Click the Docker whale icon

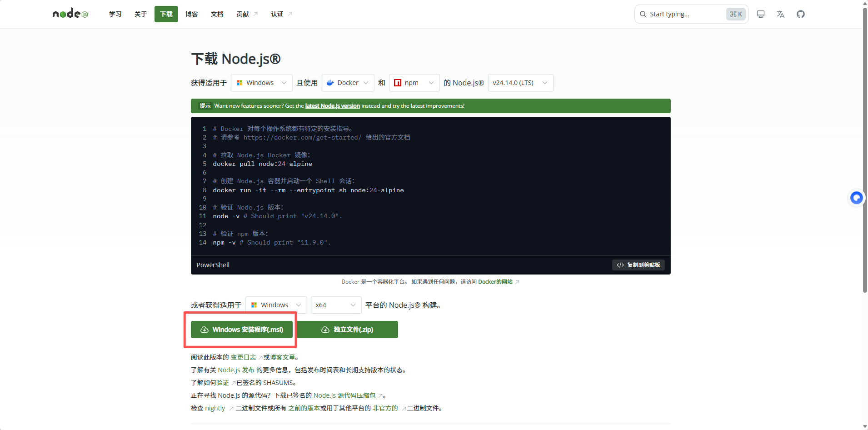[330, 83]
